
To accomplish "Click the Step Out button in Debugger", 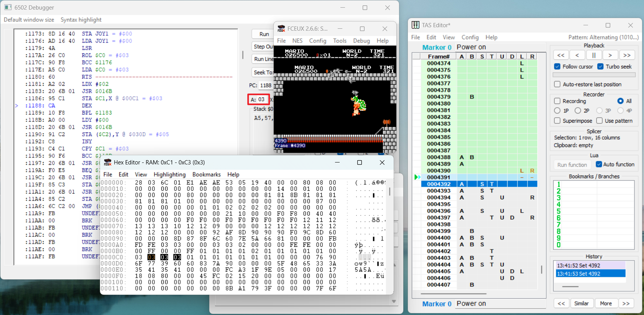I will (x=263, y=46).
